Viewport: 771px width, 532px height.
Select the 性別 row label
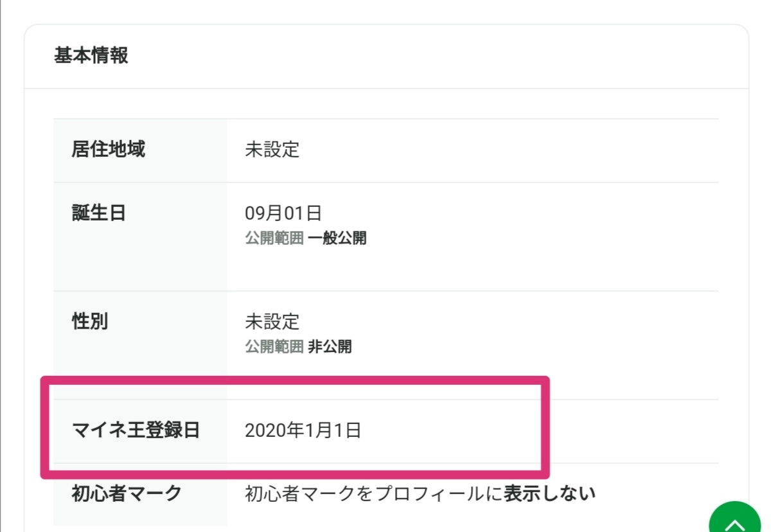(x=89, y=321)
